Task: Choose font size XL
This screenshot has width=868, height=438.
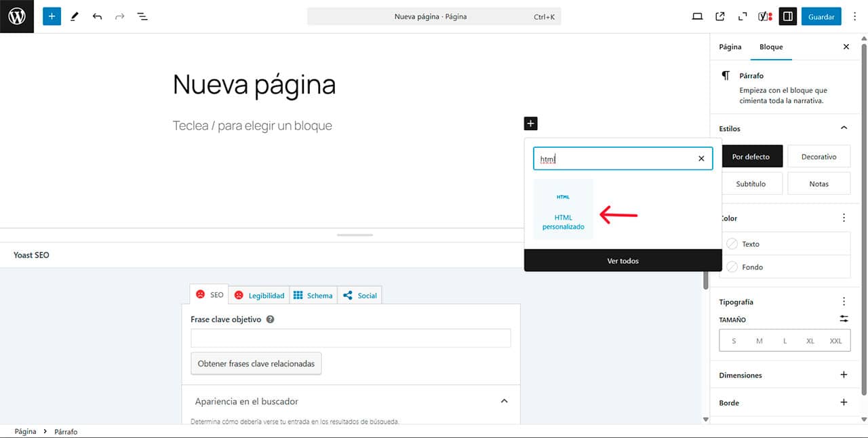Action: click(810, 340)
